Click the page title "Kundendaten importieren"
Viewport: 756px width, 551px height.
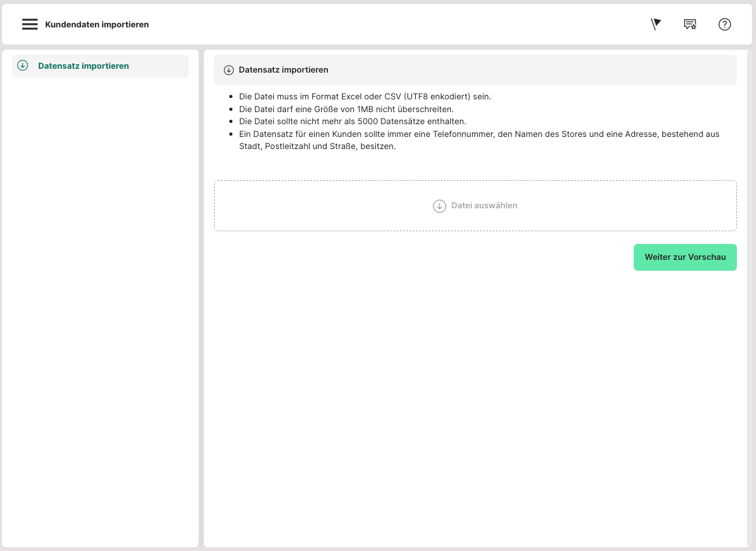click(x=97, y=25)
